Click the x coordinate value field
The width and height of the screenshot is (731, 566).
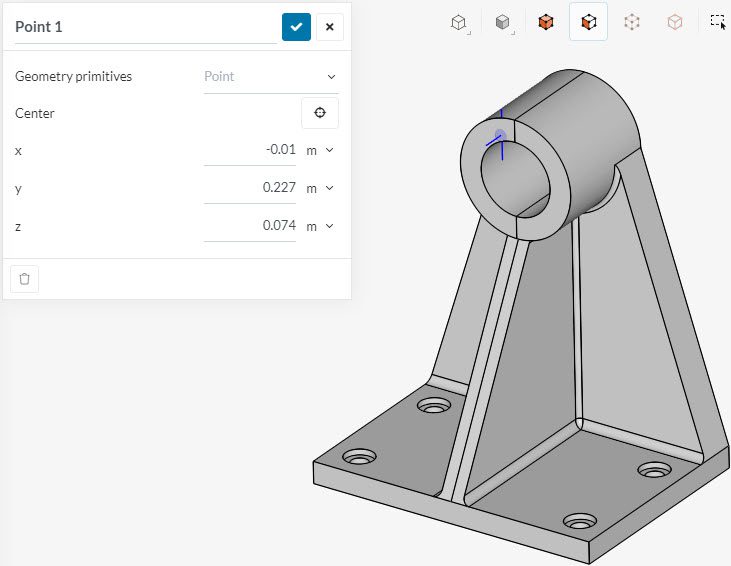tap(250, 150)
